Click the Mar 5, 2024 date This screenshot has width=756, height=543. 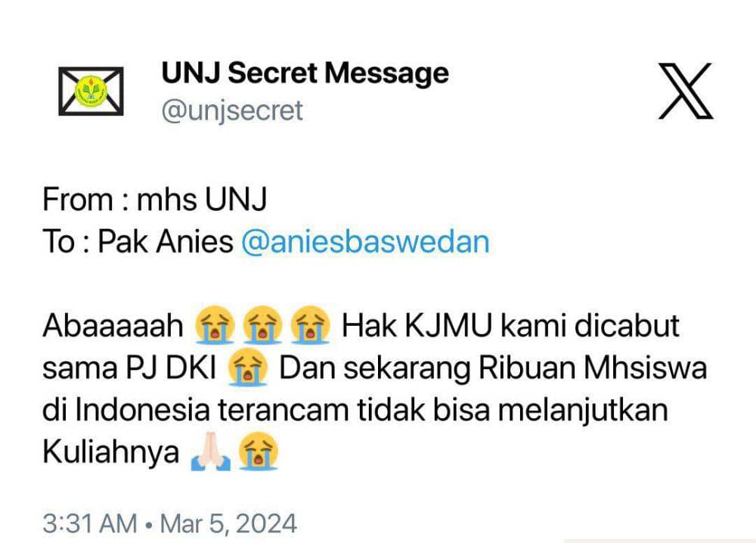pos(228,523)
